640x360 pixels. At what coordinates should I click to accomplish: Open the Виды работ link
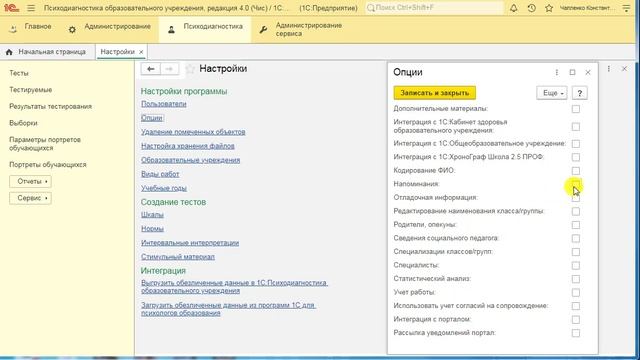pyautogui.click(x=160, y=174)
